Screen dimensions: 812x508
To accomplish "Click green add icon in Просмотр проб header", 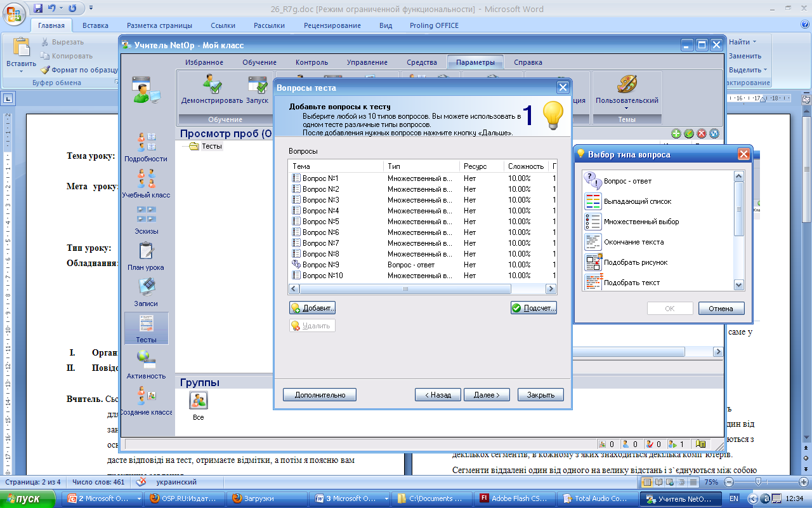I will pos(676,133).
